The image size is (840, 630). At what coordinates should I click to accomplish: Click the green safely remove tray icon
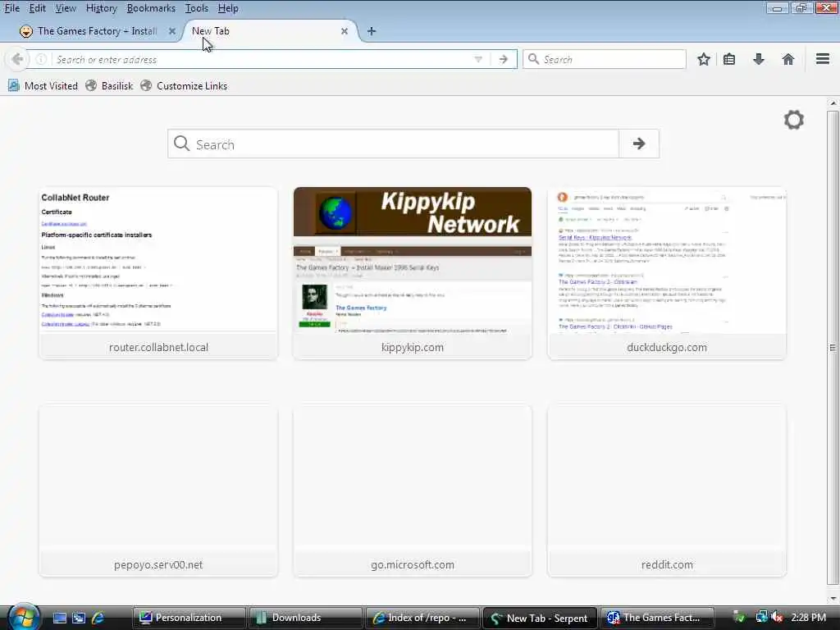pyautogui.click(x=738, y=617)
